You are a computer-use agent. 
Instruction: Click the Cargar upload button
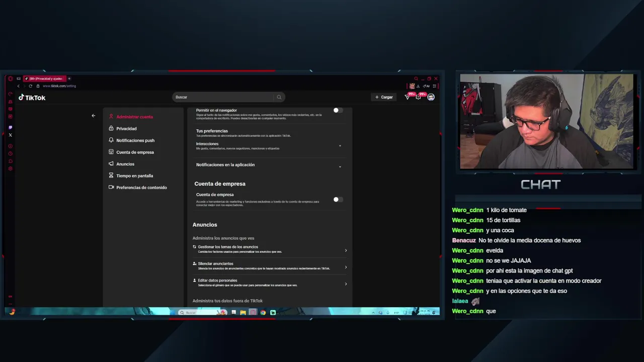(384, 97)
